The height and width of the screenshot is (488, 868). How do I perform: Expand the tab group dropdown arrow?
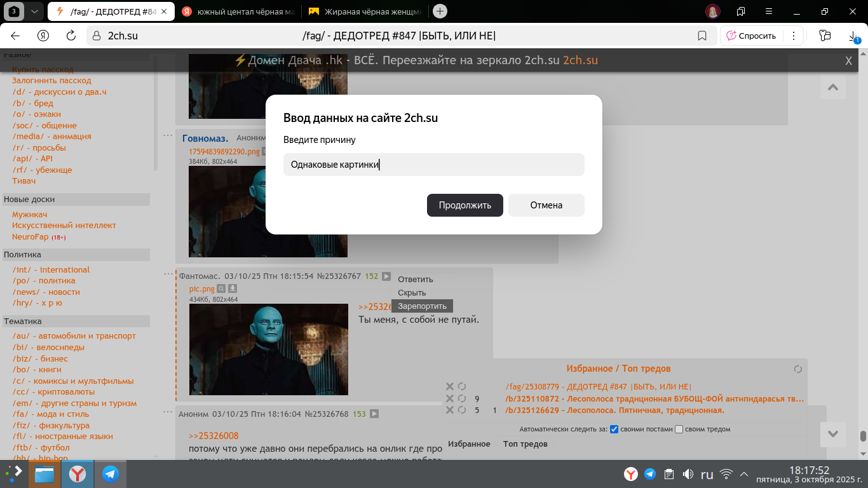point(35,11)
